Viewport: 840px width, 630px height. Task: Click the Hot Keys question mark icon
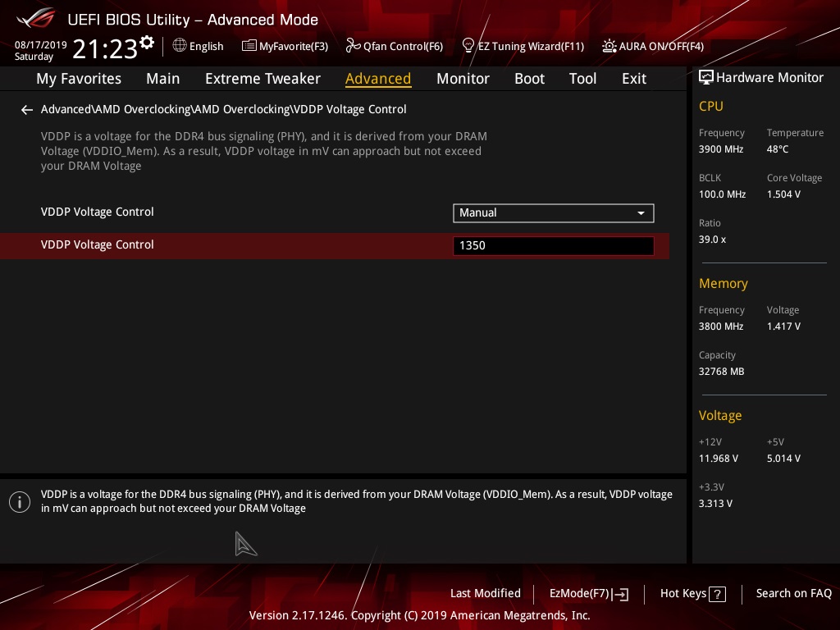(x=717, y=594)
